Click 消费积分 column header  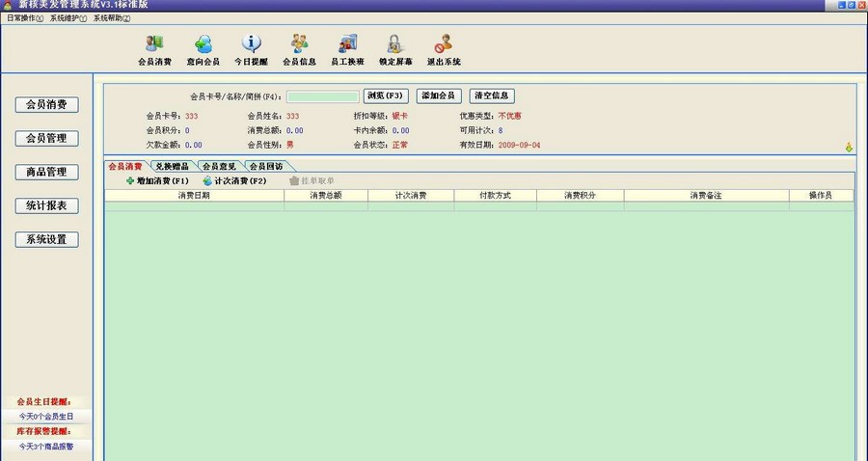coord(581,196)
